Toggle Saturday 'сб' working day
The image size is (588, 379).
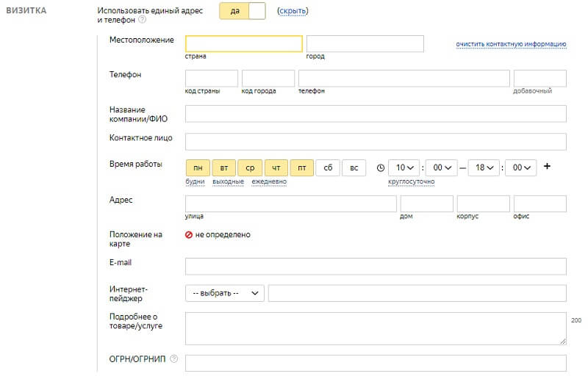[328, 167]
